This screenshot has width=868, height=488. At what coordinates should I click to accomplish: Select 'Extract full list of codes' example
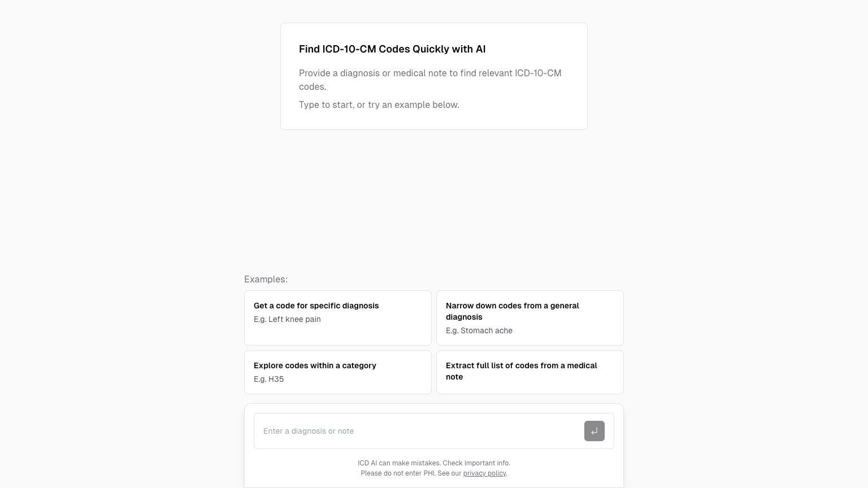tap(521, 371)
